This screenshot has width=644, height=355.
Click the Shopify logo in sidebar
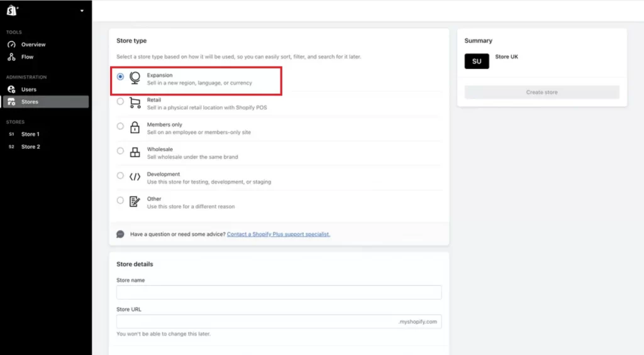click(12, 10)
